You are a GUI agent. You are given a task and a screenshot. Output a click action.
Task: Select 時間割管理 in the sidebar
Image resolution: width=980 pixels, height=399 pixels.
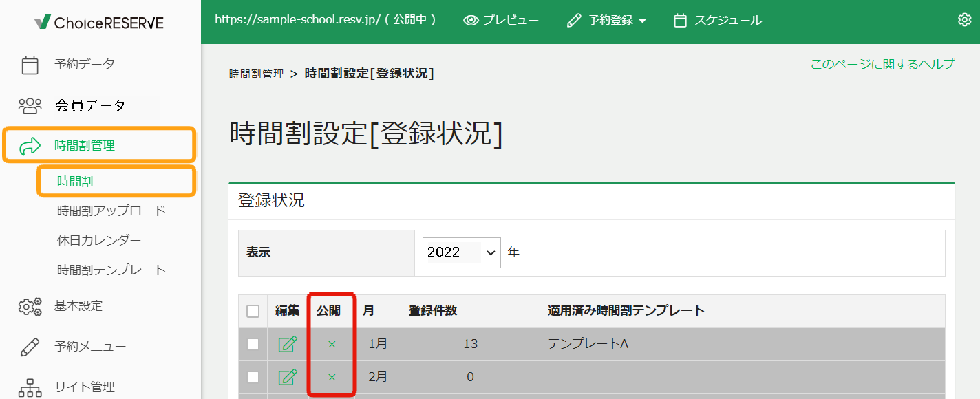85,145
